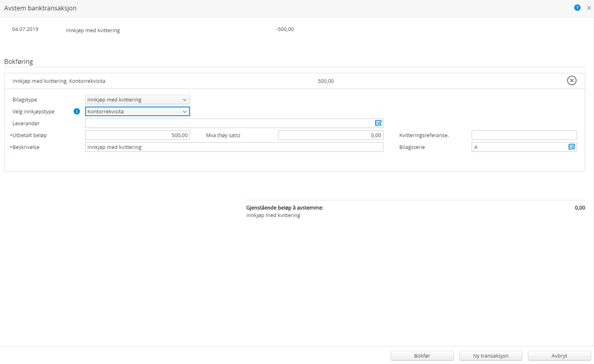The width and height of the screenshot is (594, 364).
Task: Create a new entry with Ny transaksjon
Action: click(x=491, y=356)
